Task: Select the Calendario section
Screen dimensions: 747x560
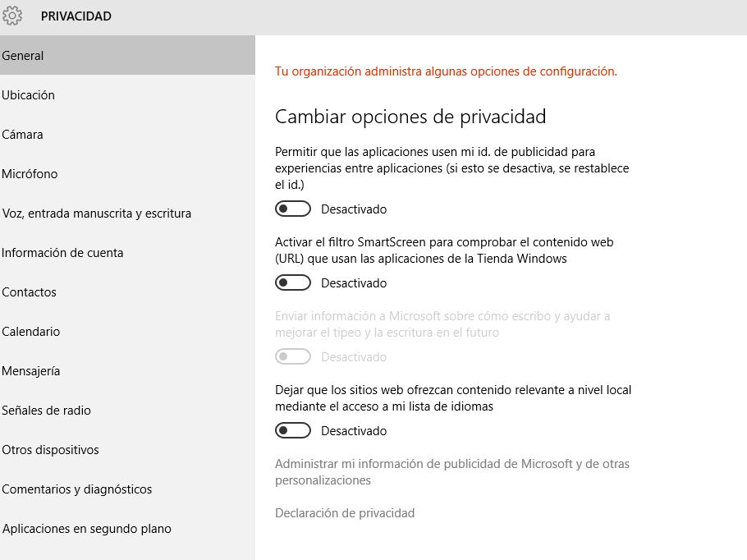Action: [31, 332]
